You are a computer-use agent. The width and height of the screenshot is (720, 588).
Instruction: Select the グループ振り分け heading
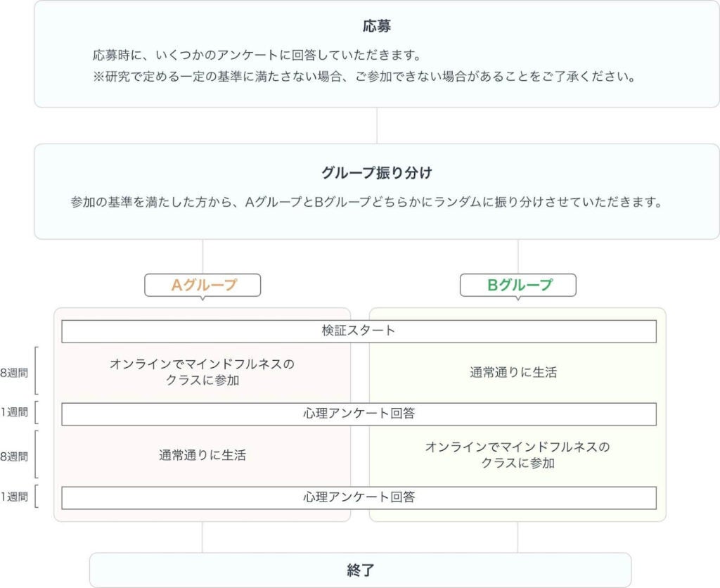pos(377,172)
